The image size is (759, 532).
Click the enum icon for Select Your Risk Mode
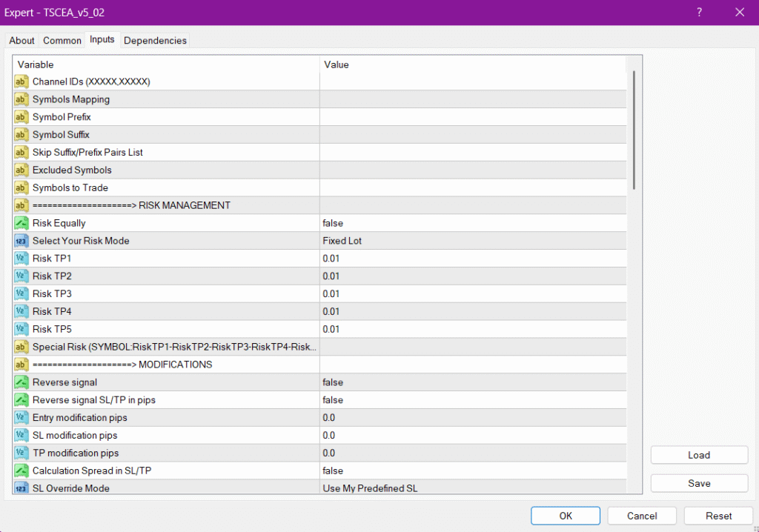pos(21,241)
